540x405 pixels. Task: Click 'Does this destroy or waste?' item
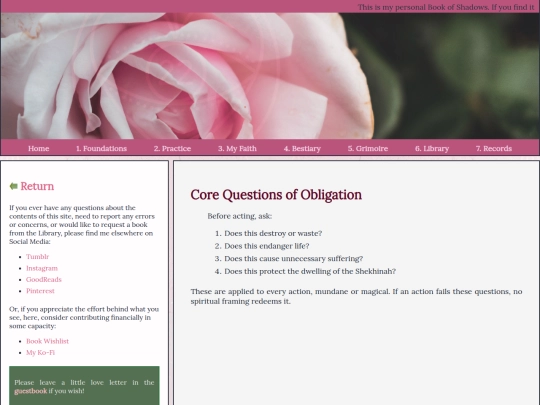coord(273,233)
